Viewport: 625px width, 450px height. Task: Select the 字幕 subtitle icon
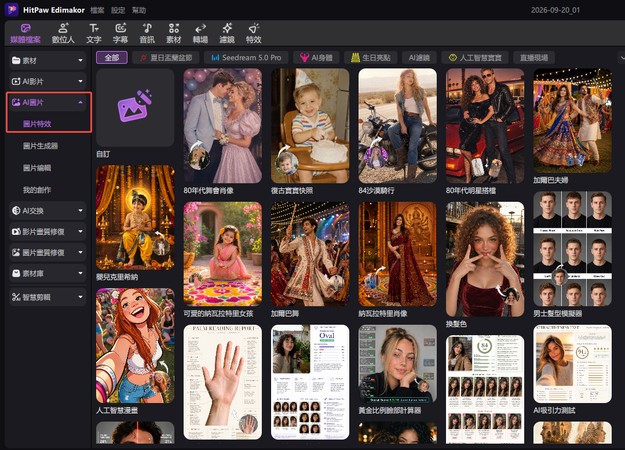(120, 33)
